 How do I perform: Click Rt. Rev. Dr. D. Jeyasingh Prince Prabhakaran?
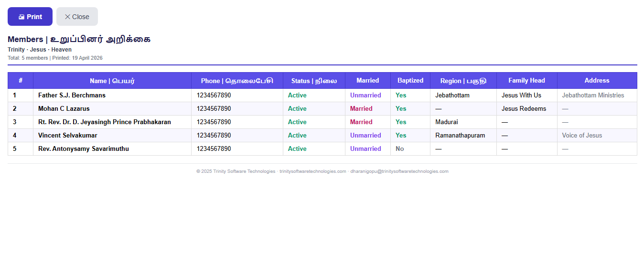pos(105,122)
